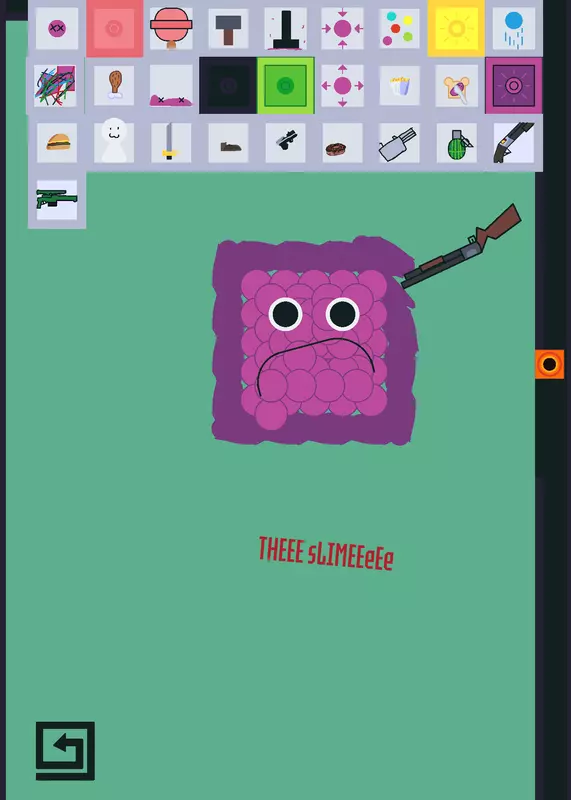Select the yellow sun background tile
571x800 pixels.
pyautogui.click(x=456, y=28)
